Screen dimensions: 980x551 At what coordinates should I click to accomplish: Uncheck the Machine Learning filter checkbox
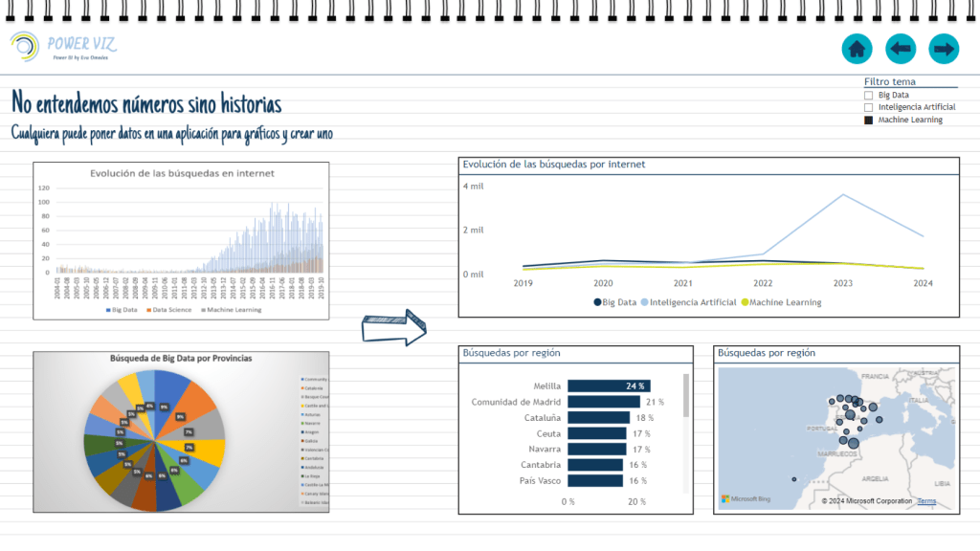[869, 121]
